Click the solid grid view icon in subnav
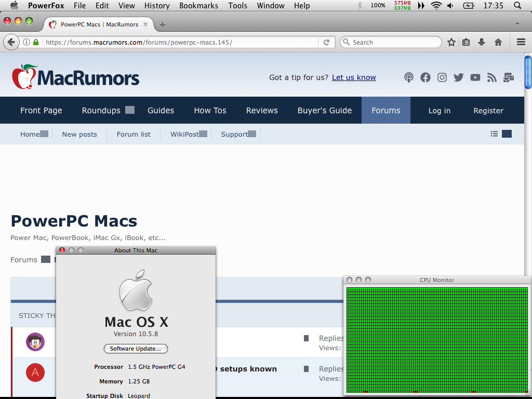The height and width of the screenshot is (399, 532). (x=507, y=134)
